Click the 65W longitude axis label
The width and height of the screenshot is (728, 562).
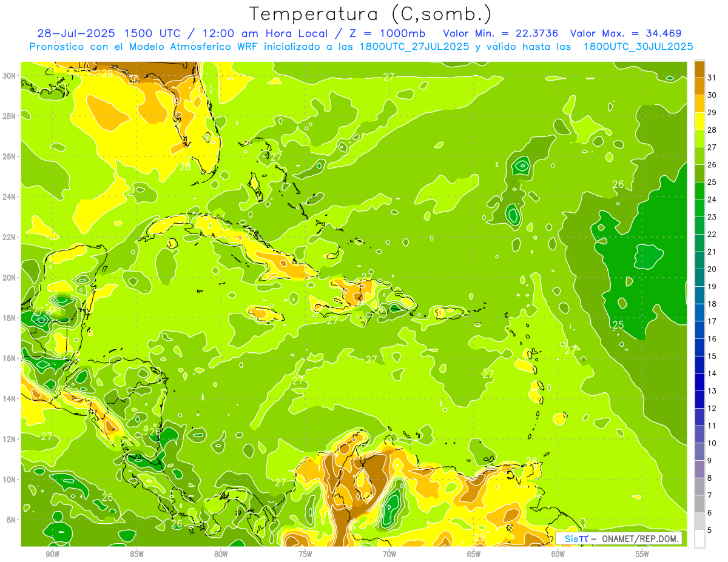click(x=474, y=554)
